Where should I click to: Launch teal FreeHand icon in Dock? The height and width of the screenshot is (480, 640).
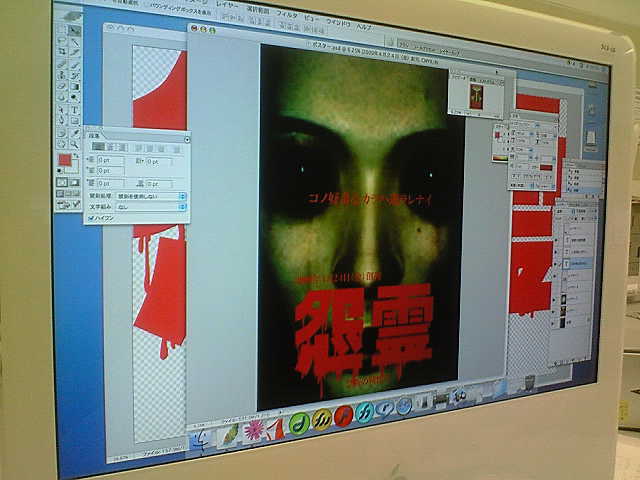[x=364, y=413]
